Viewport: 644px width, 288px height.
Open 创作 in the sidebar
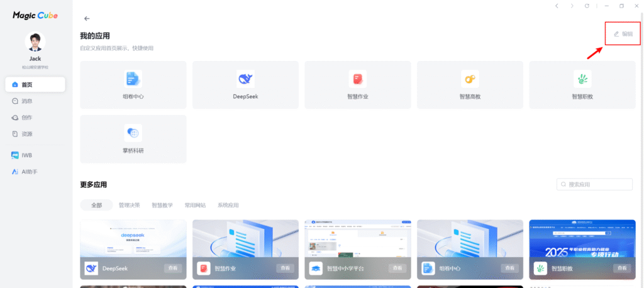26,118
